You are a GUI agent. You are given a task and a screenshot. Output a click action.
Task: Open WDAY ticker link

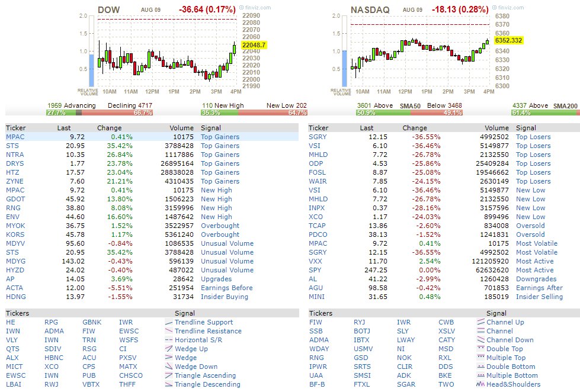click(x=319, y=349)
